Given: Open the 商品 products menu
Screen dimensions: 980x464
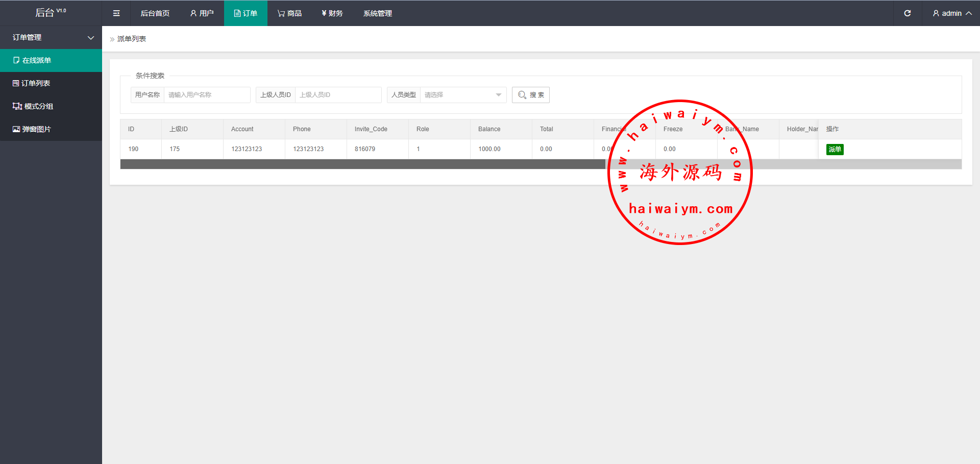Looking at the screenshot, I should pyautogui.click(x=289, y=13).
